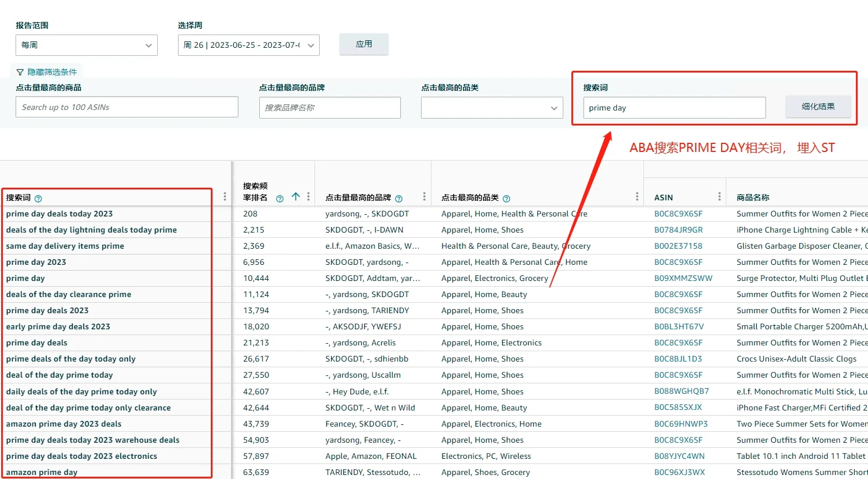
Task: Select 'deal of the day prime today' row
Action: 59,375
